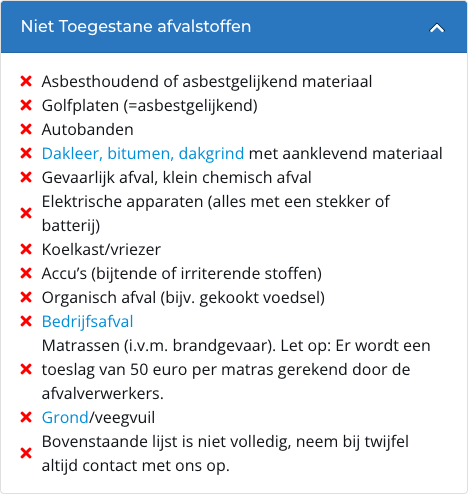Click red X icon beside Organisch afval

(26, 297)
